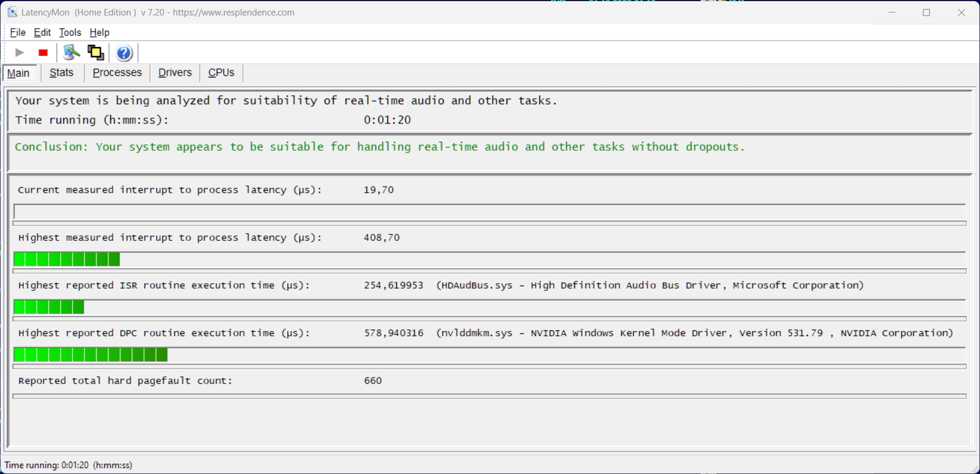Screen dimensions: 980x474
Task: Click the nvlddmkm.sys NVIDIA driver description
Action: tap(695, 333)
